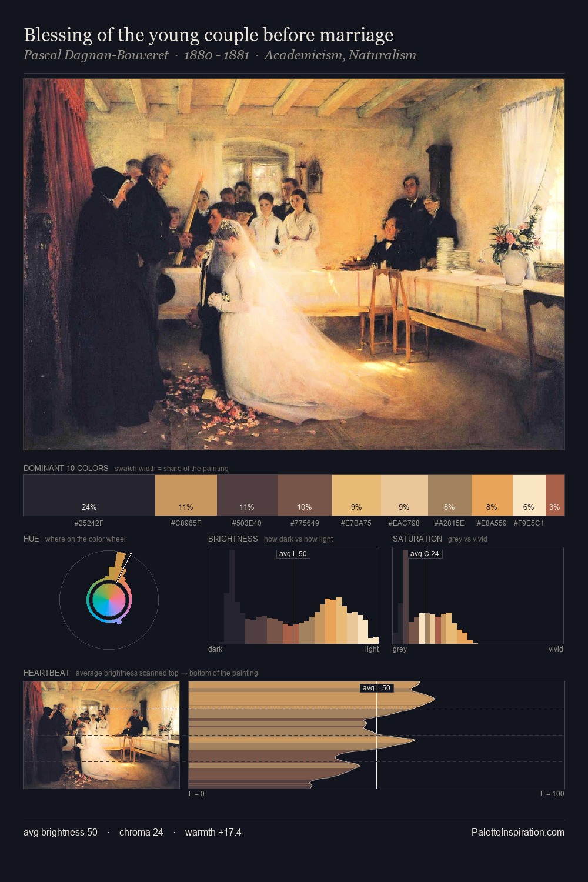This screenshot has height=882, width=588.
Task: Click the 'avg C 24' saturation label
Action: click(425, 554)
